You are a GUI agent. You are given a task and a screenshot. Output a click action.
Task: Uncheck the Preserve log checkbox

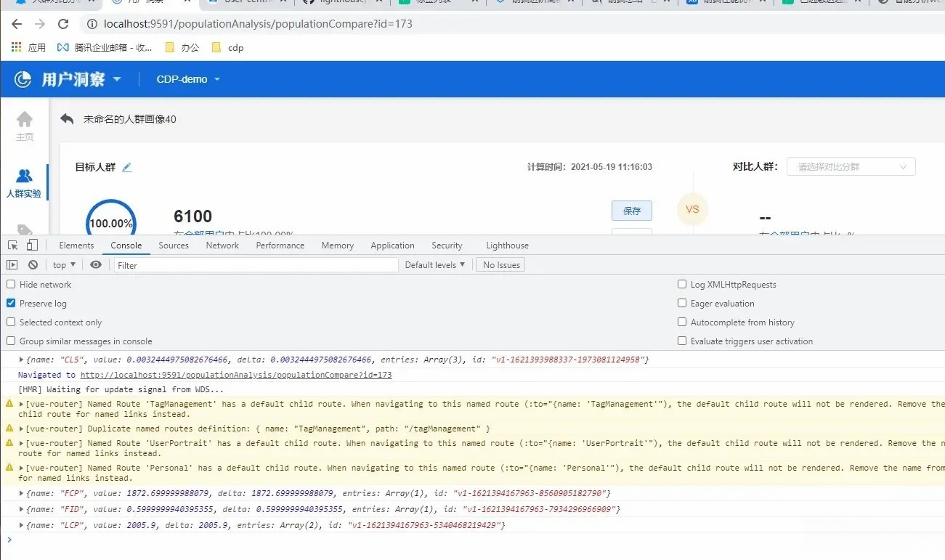[11, 304]
